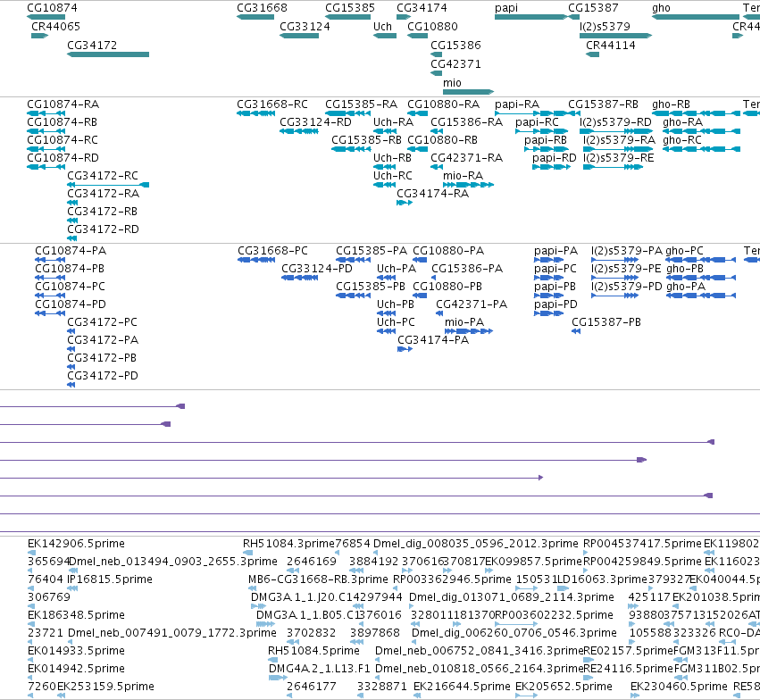Image resolution: width=760 pixels, height=700 pixels.
Task: Select EST EK186348.5prime
Action: tap(76, 615)
